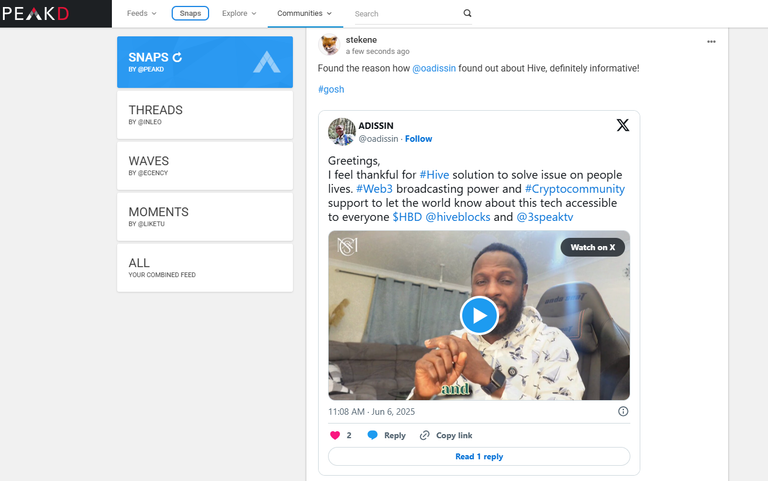Viewport: 768px width, 481px height.
Task: Like the tweet with heart icon
Action: coord(335,435)
